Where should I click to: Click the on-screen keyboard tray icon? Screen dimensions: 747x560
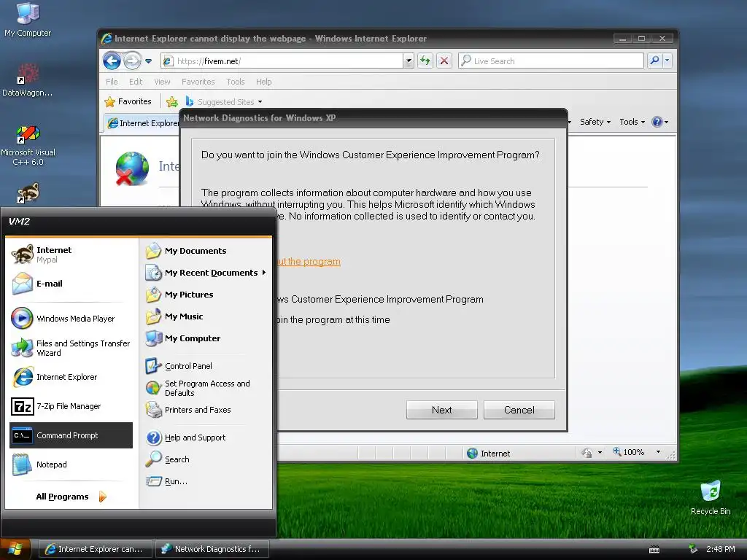click(654, 550)
